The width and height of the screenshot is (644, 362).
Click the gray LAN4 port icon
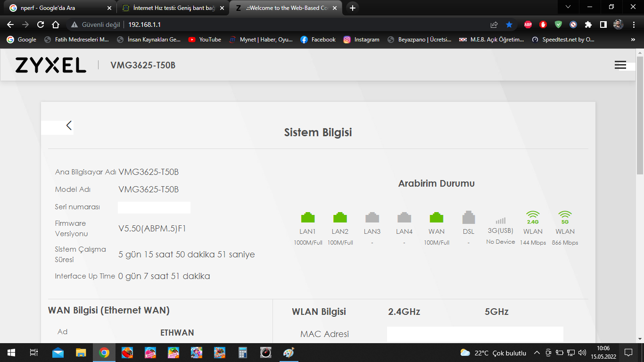pos(404,217)
